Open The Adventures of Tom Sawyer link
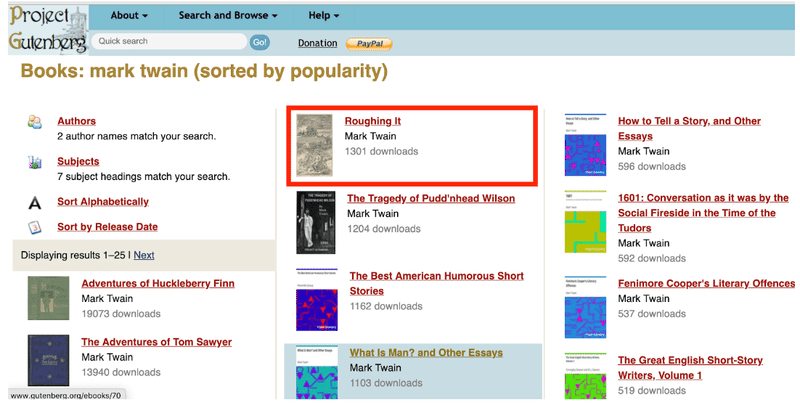 [x=157, y=342]
